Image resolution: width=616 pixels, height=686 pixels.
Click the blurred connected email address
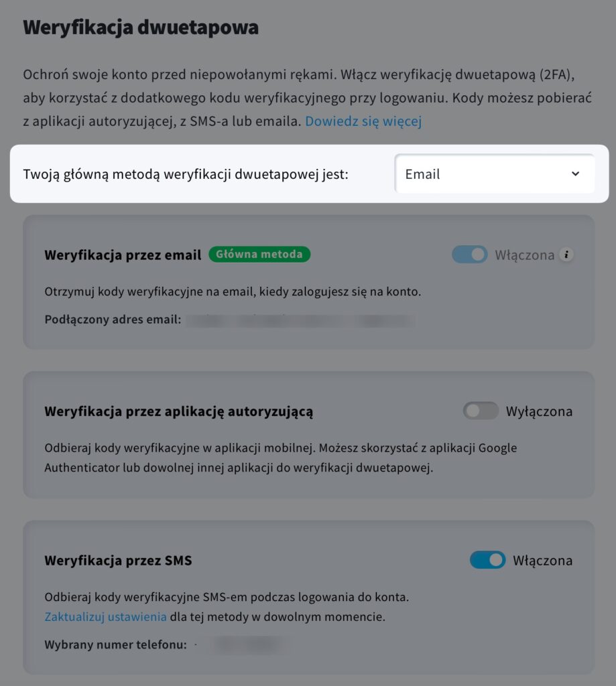click(x=300, y=320)
